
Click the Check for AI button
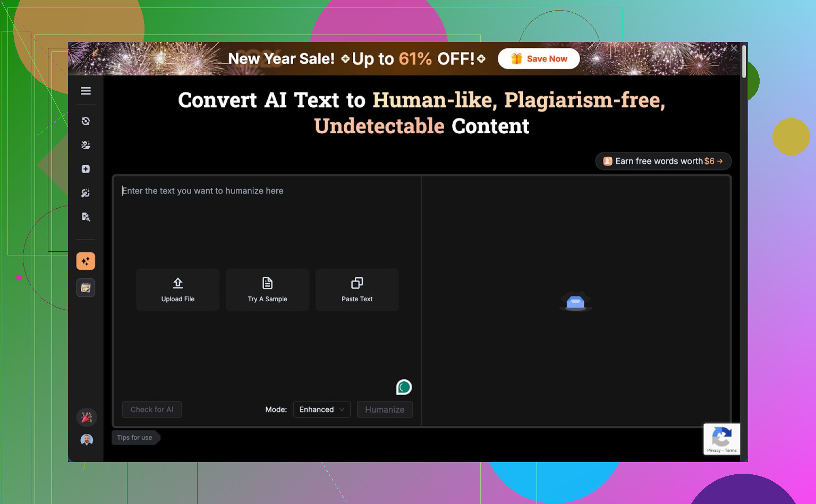pos(152,409)
